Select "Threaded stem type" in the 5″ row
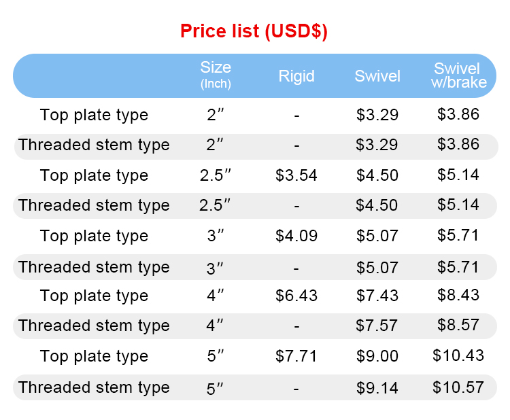 (94, 387)
